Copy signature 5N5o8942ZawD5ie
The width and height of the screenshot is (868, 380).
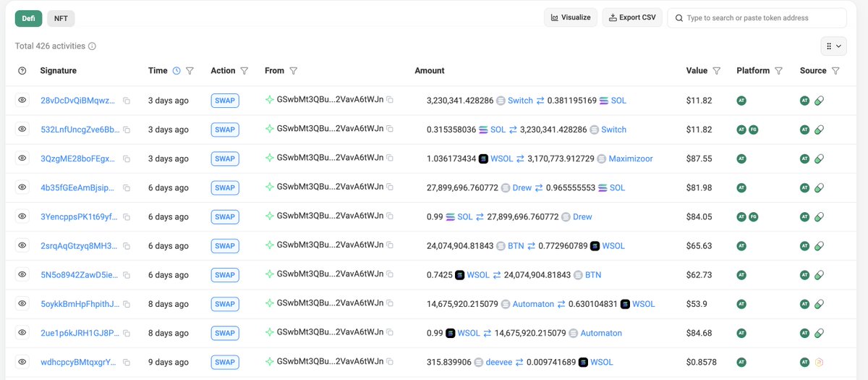coord(127,275)
